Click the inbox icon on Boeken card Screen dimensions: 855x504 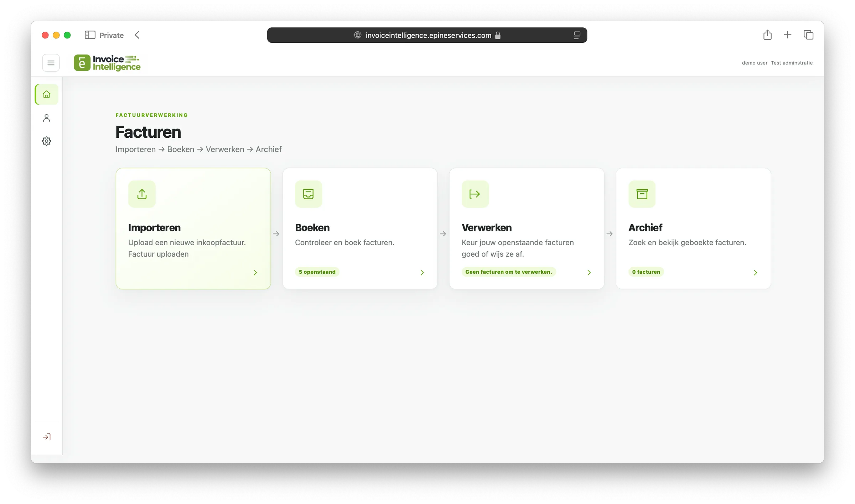pos(309,194)
